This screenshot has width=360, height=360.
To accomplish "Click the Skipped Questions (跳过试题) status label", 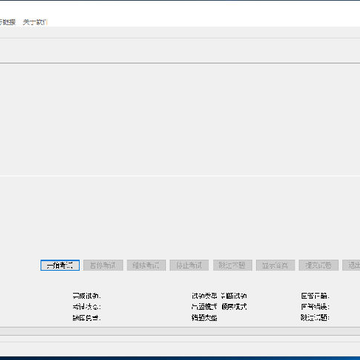I will 315,318.
